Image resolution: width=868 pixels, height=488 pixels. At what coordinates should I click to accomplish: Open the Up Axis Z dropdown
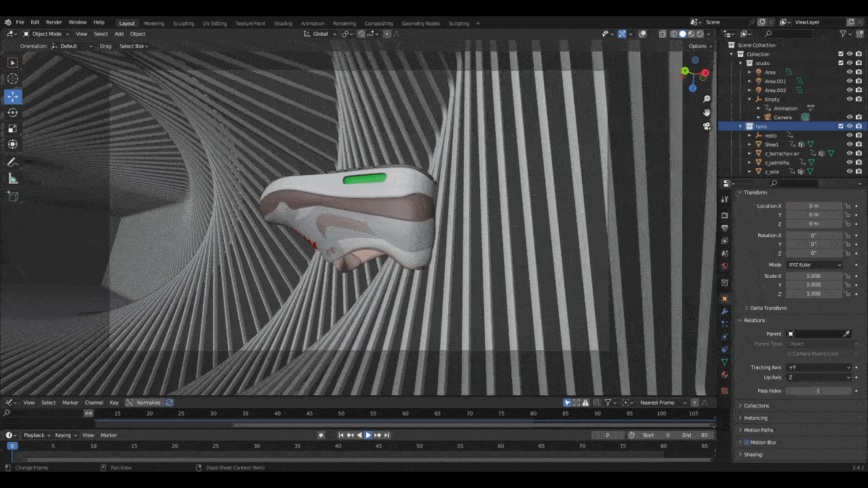click(818, 378)
